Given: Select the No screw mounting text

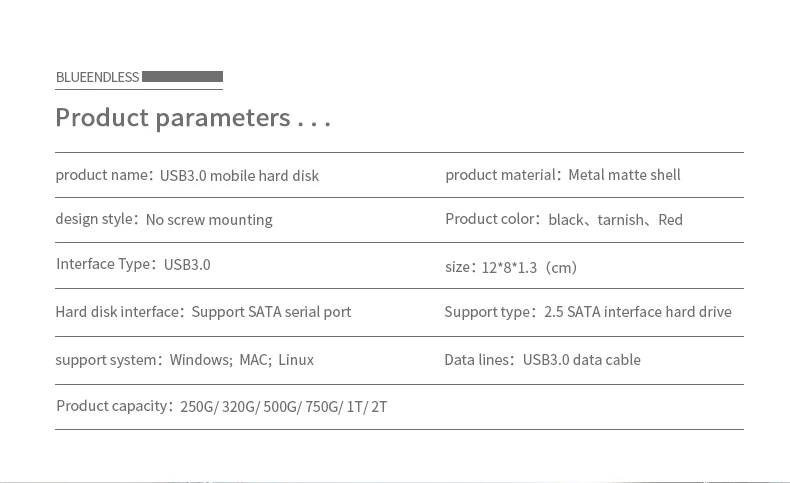Looking at the screenshot, I should point(209,220).
